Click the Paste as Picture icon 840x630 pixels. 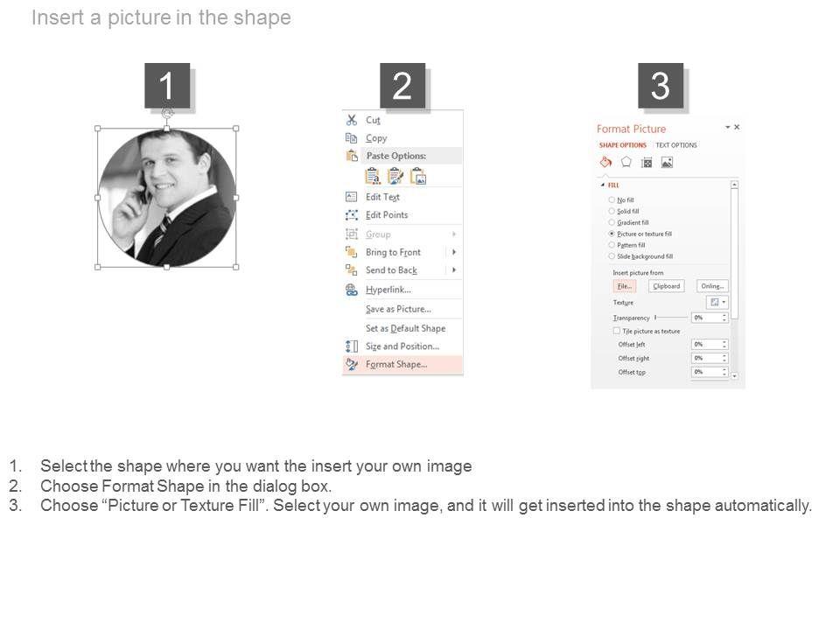(418, 176)
